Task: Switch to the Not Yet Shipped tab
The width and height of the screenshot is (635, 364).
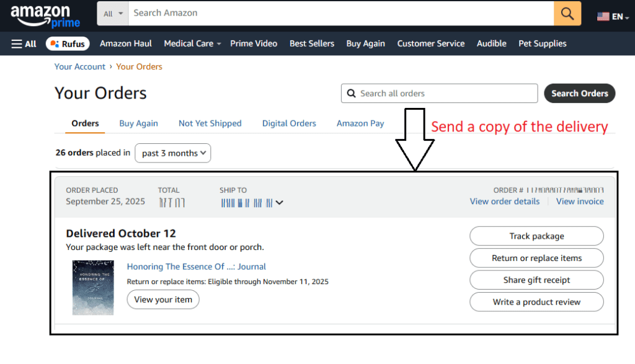Action: coord(210,123)
